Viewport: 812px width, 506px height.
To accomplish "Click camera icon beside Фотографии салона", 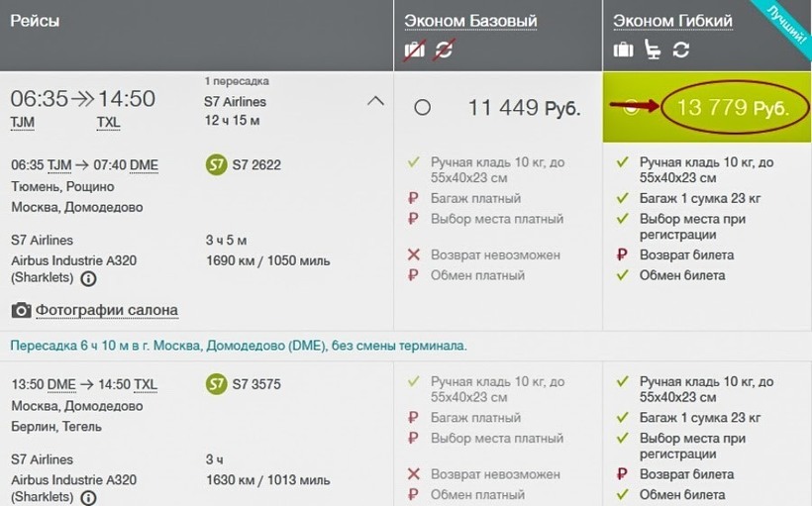I will pos(21,311).
